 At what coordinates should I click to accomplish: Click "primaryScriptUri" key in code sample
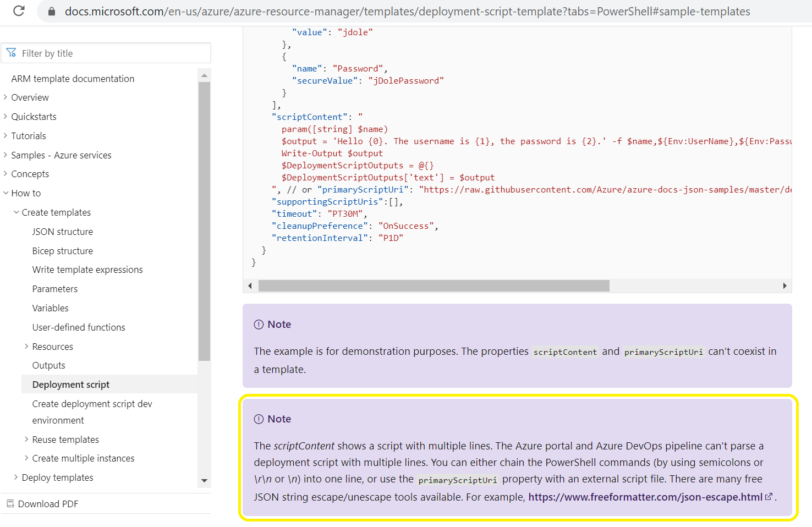click(x=363, y=190)
